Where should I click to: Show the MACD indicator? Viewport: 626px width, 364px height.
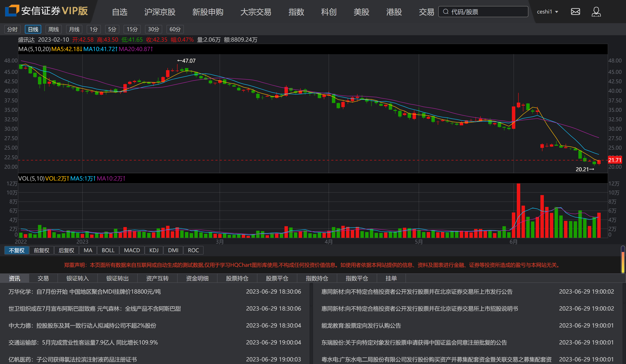point(132,250)
